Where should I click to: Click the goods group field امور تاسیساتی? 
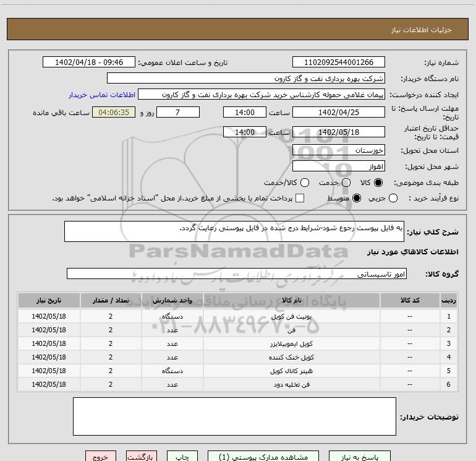237,274
